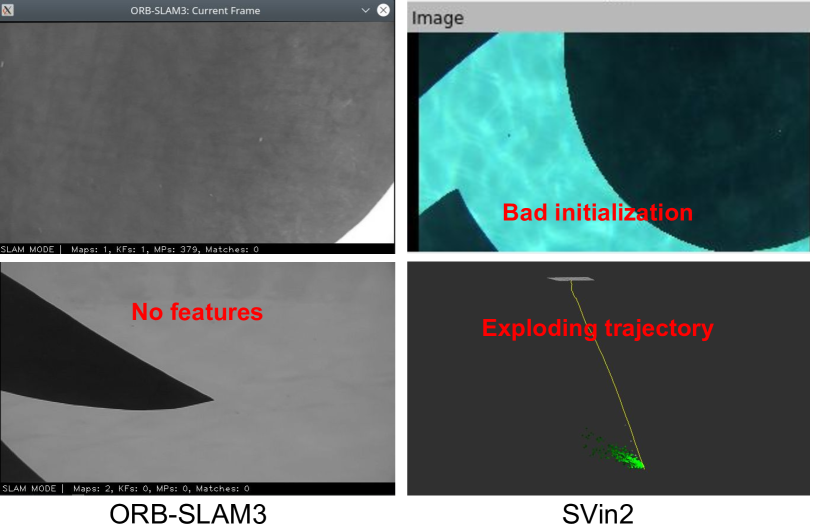Click the lower 'No features' camera frame

click(x=197, y=372)
